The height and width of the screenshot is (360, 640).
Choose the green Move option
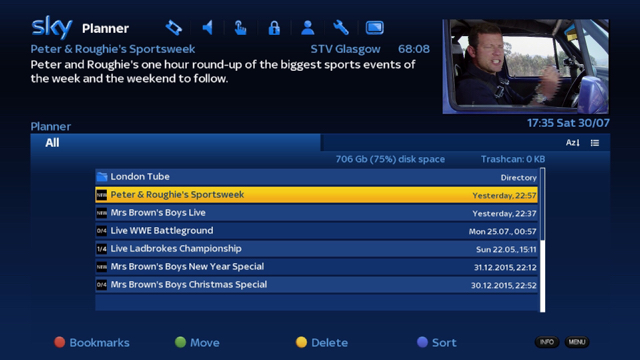[197, 342]
